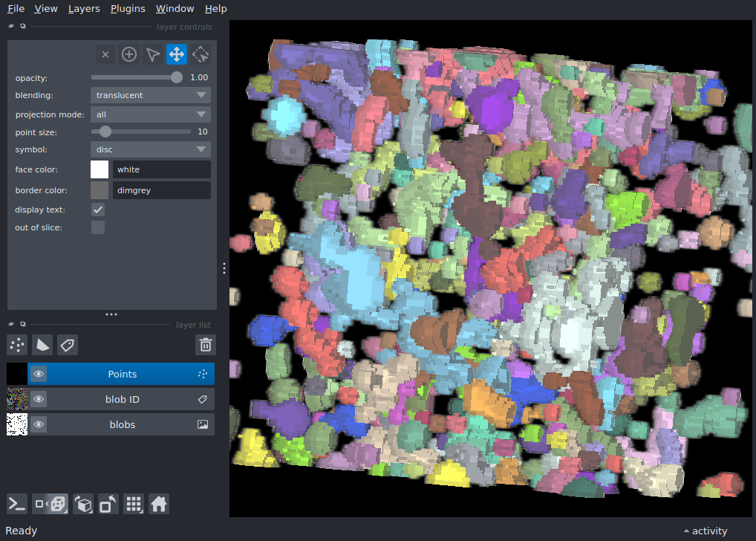Activate the select points tool

tap(153, 54)
